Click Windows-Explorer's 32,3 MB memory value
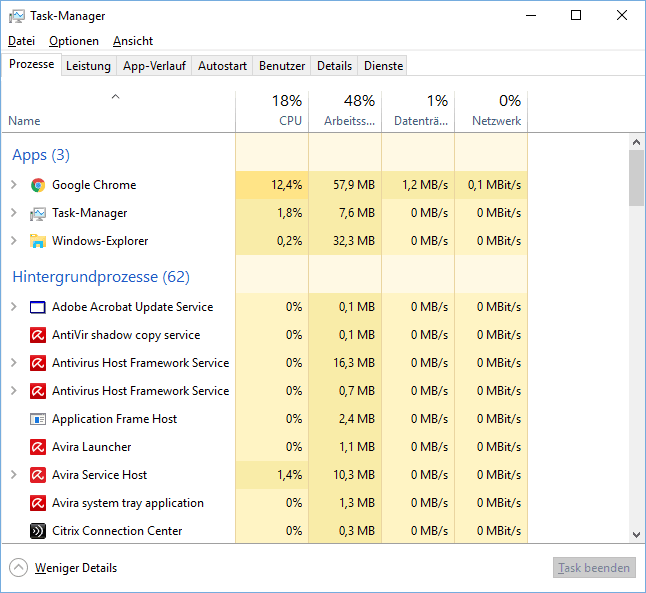 [x=354, y=241]
